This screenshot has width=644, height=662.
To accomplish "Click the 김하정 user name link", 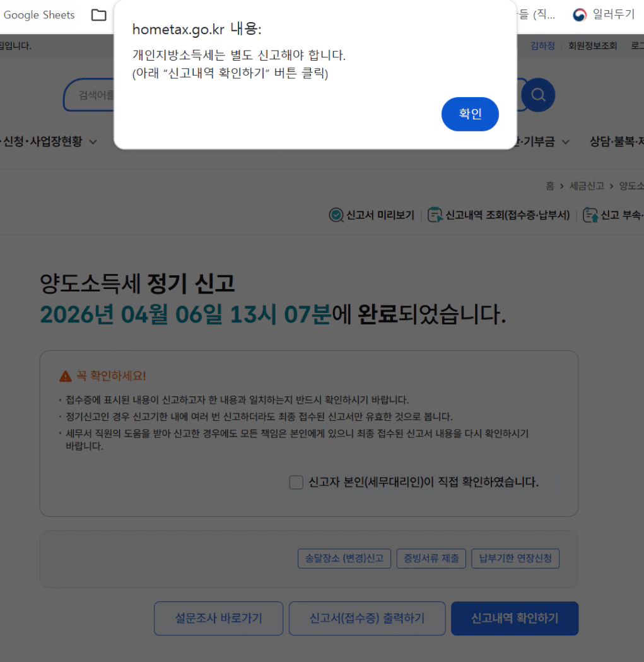I will [542, 45].
